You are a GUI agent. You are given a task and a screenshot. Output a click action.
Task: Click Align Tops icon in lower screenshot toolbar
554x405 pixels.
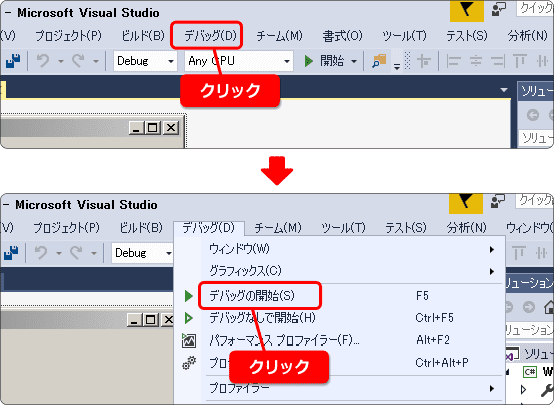pos(518,253)
